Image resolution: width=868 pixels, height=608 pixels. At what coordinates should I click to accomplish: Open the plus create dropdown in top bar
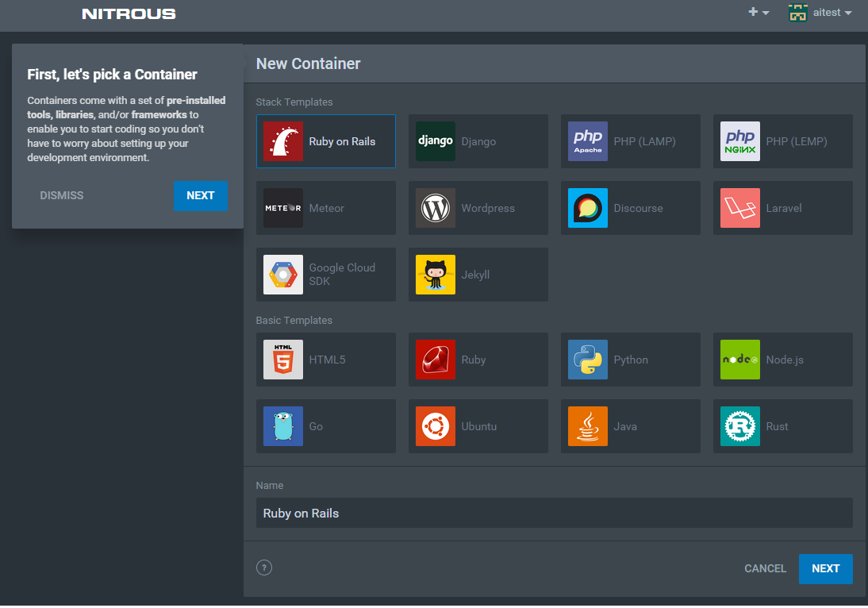(758, 13)
